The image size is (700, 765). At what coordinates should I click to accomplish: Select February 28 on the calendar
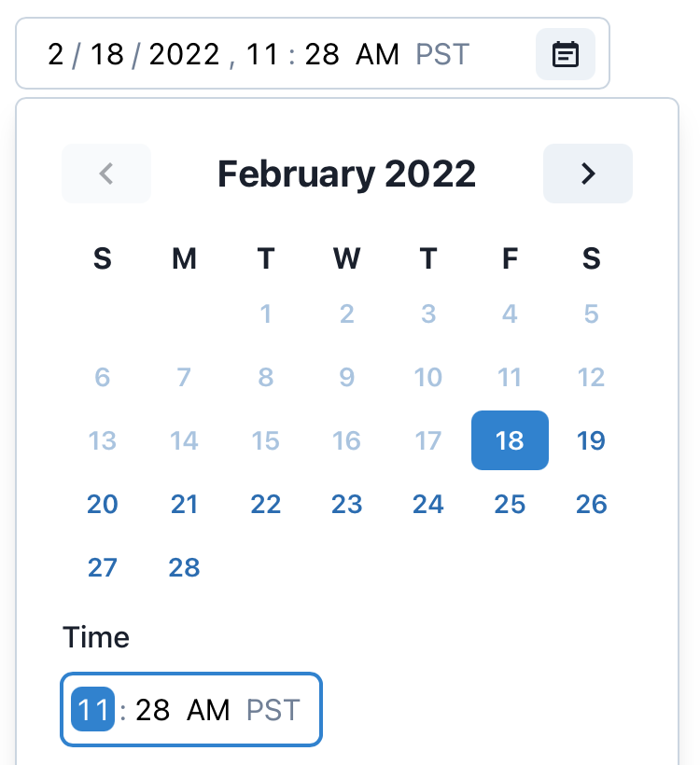click(x=184, y=567)
